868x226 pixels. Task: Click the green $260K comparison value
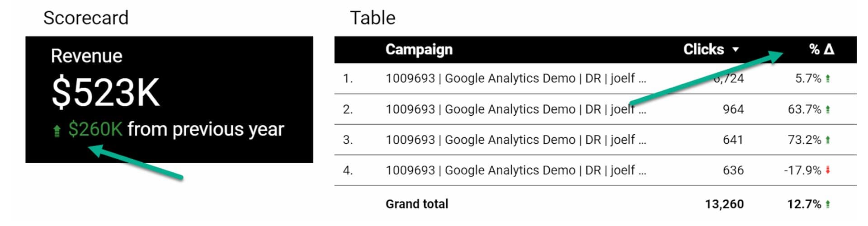tap(95, 130)
